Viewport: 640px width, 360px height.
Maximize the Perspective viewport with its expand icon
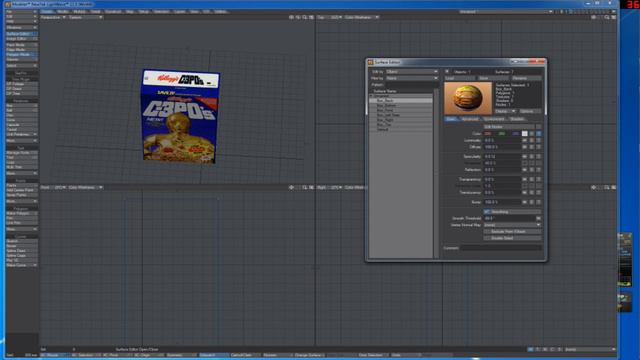(311, 18)
